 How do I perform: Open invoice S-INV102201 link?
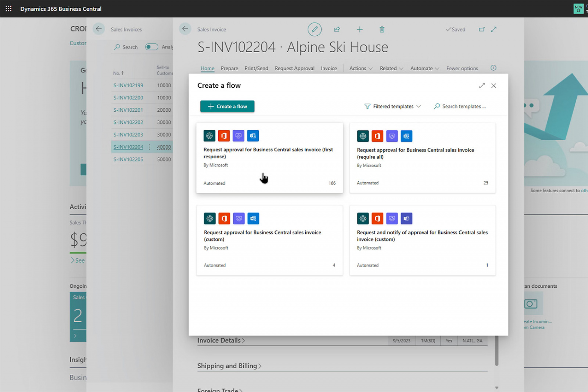[128, 110]
